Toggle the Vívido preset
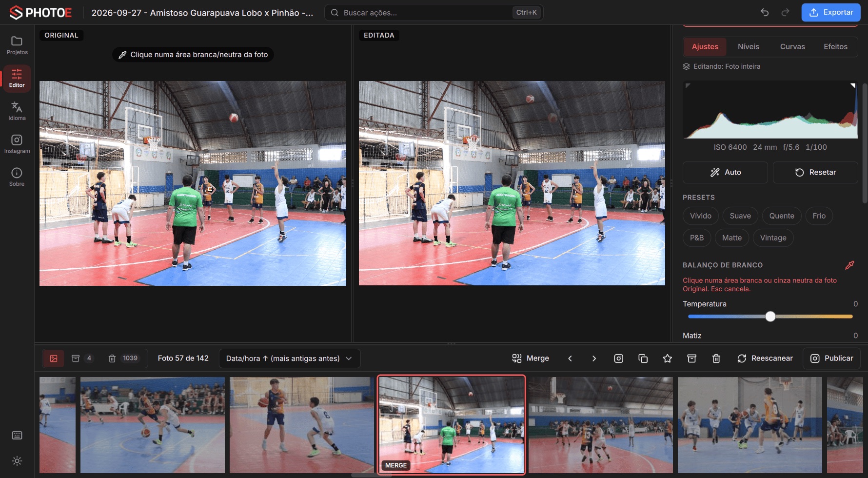Screen dimensions: 868x478 [701, 216]
